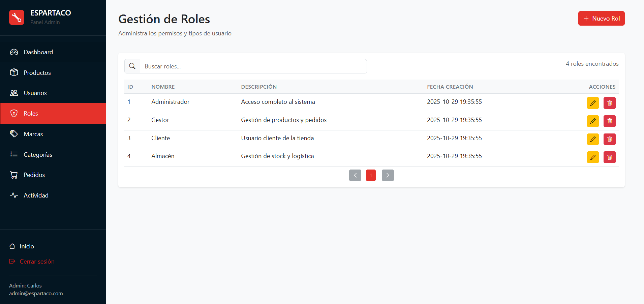Click the admin@espartaco.com email text
The image size is (644, 304).
[36, 293]
